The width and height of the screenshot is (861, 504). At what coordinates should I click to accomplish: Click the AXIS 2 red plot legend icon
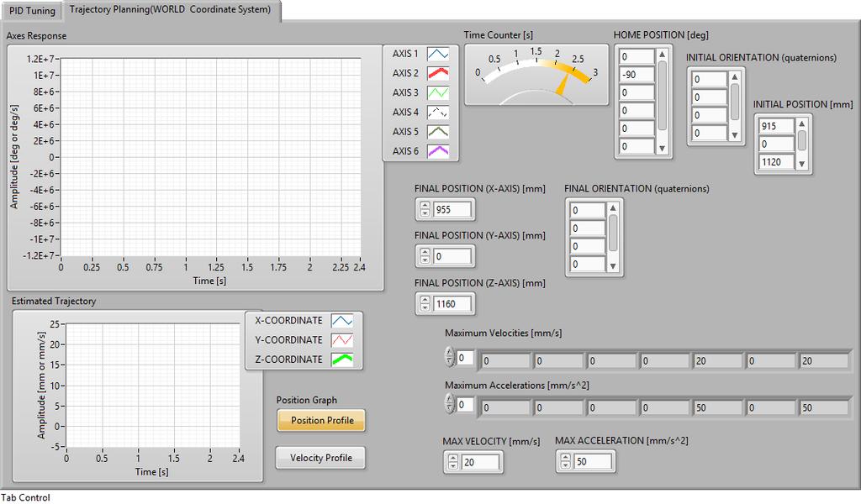tap(437, 73)
